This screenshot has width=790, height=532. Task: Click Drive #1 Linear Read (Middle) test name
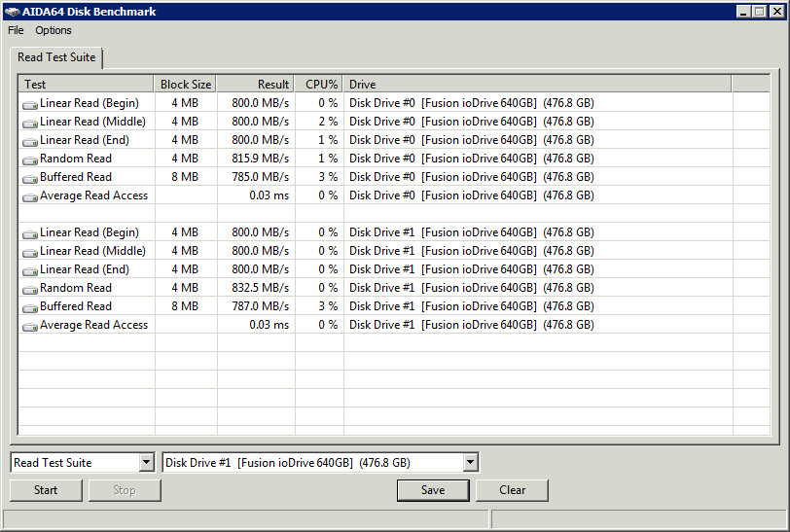tap(92, 251)
